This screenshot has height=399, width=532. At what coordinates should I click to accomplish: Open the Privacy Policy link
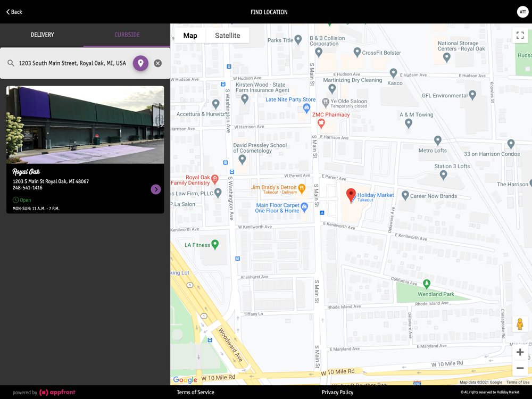pos(338,392)
